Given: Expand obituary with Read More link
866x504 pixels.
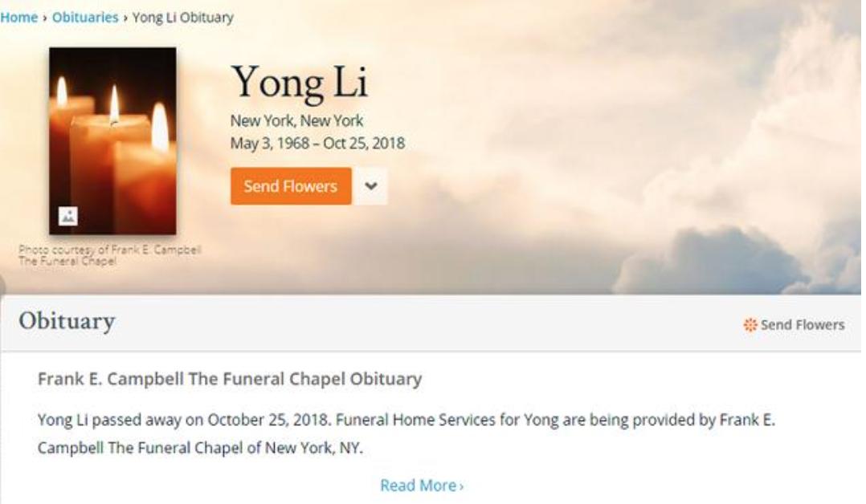Looking at the screenshot, I should 418,486.
